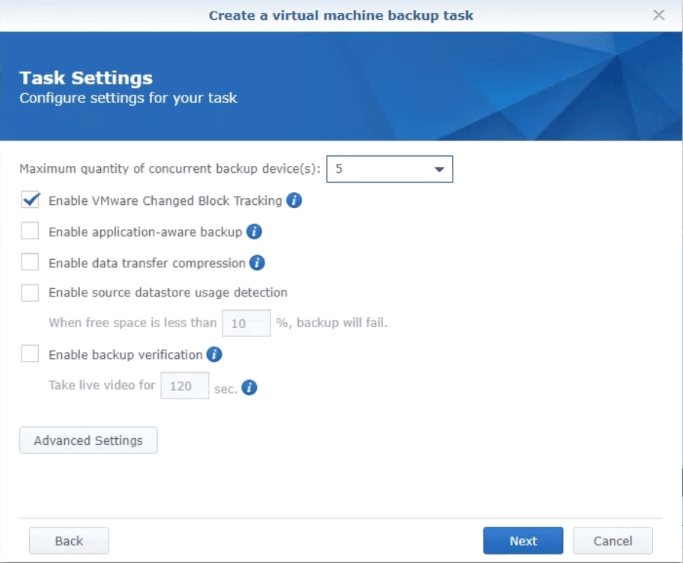
Task: Click 'Configure settings for your task' subtitle
Action: [x=128, y=98]
